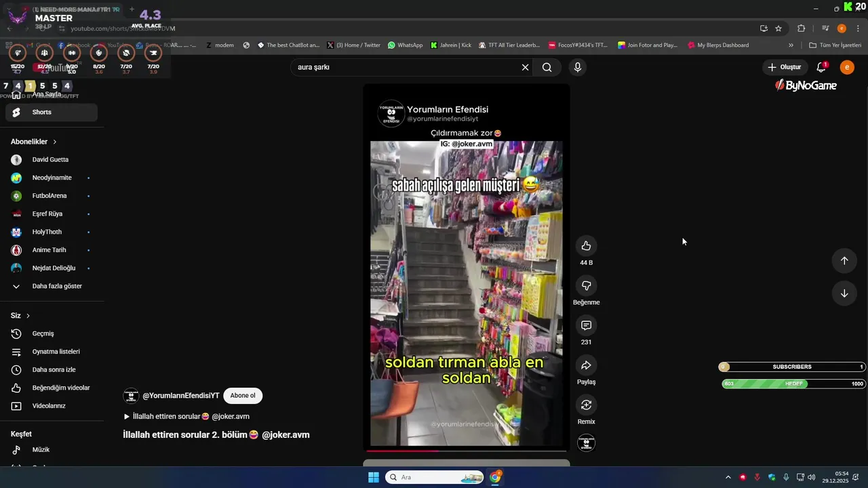868x488 pixels.
Task: Open the Anime Tarih subscription
Action: click(52, 250)
